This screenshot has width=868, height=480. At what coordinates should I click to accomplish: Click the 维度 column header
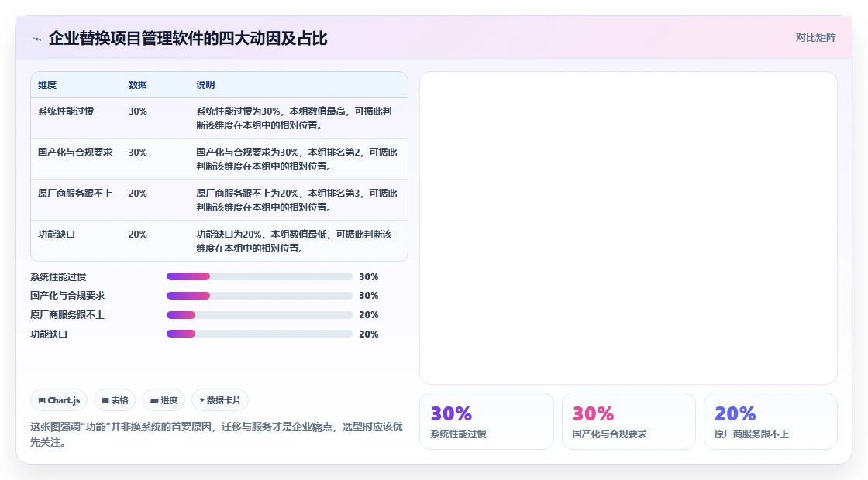pyautogui.click(x=47, y=85)
